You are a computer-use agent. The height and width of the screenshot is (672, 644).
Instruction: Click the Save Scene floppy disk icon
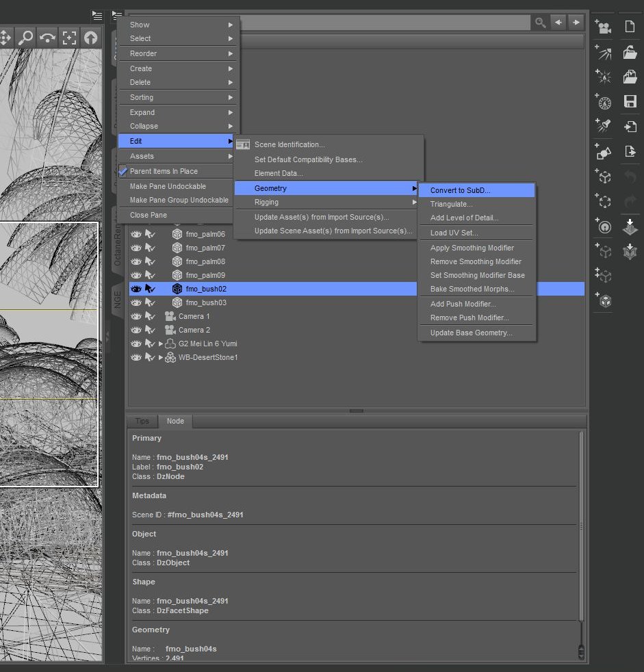tap(630, 101)
